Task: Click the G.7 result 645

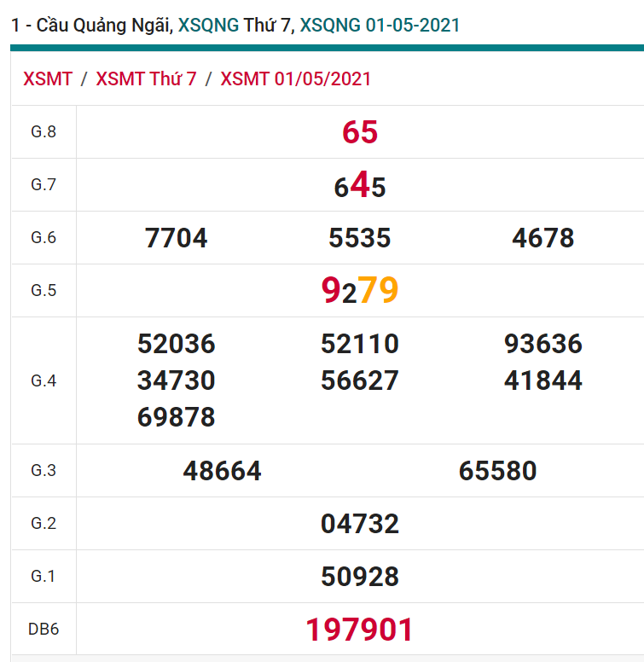Action: (x=360, y=186)
